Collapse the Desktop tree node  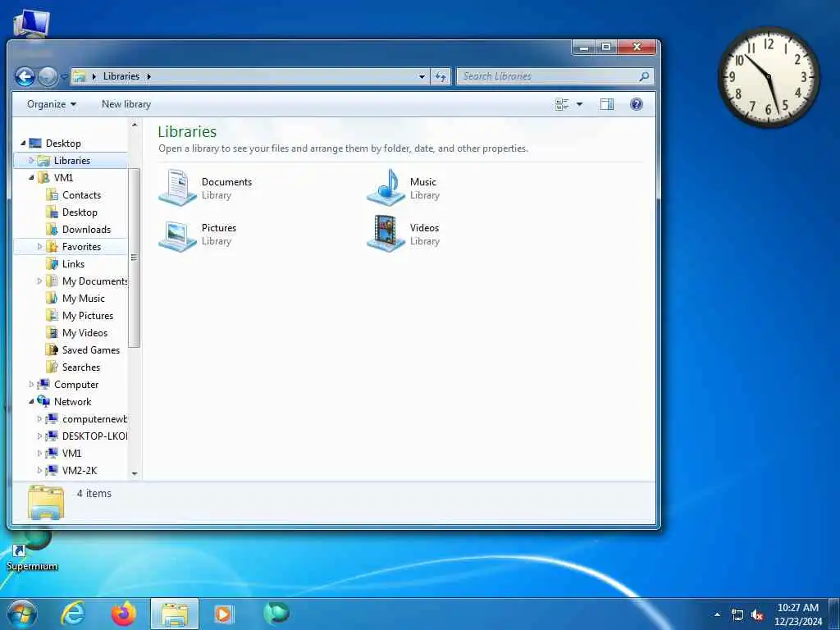[23, 143]
